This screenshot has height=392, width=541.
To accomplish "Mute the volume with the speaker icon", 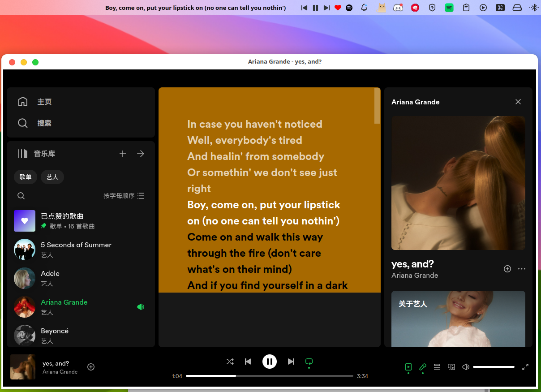I will 466,367.
